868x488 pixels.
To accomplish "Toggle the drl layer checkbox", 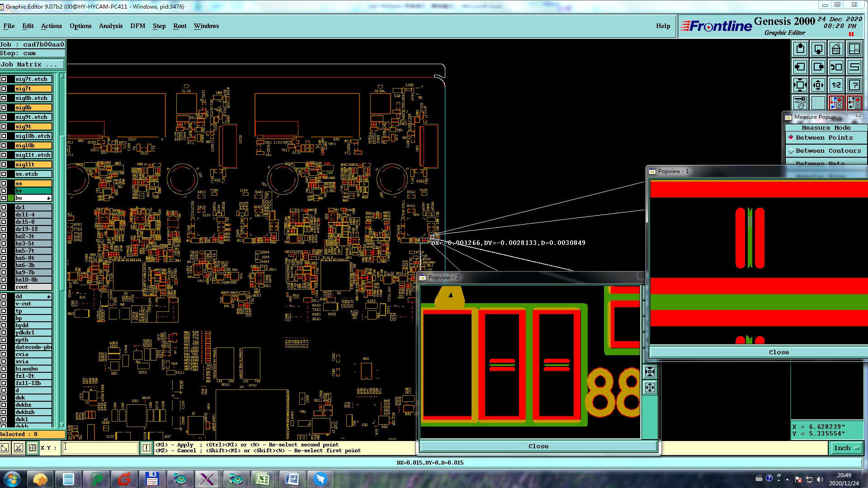I will click(4, 207).
